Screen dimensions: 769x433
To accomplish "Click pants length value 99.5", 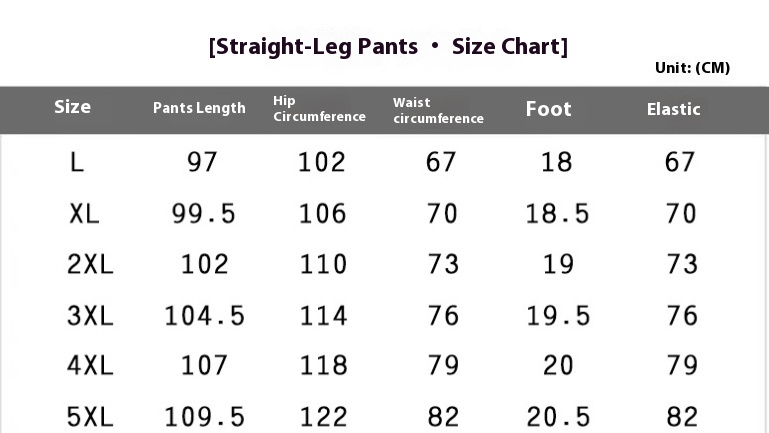I will point(204,213).
